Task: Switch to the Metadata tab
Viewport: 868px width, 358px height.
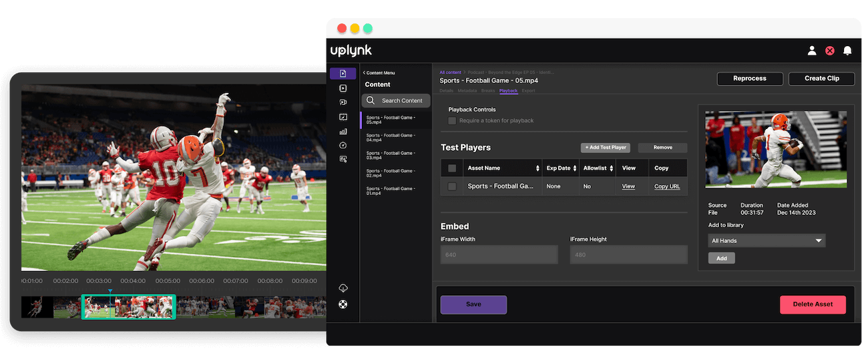Action: click(467, 91)
